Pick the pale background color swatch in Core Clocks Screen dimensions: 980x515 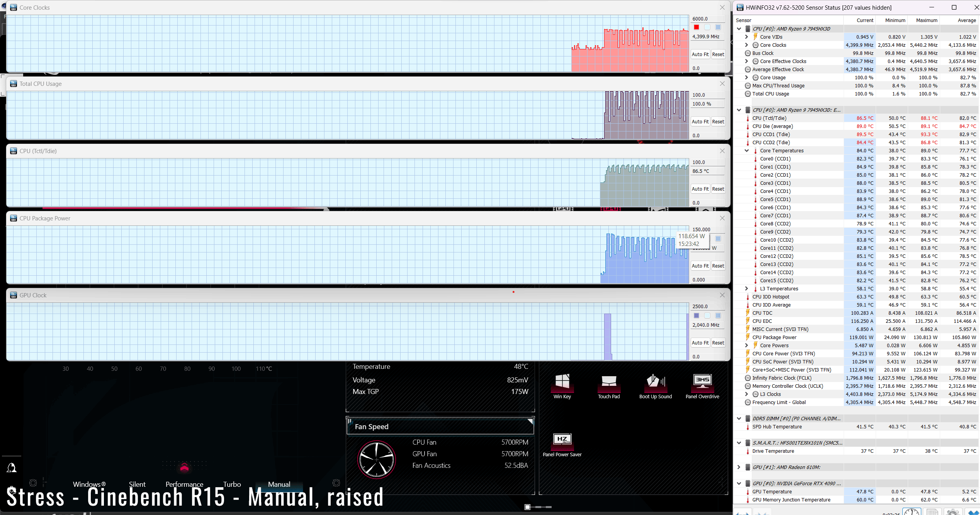(x=707, y=27)
